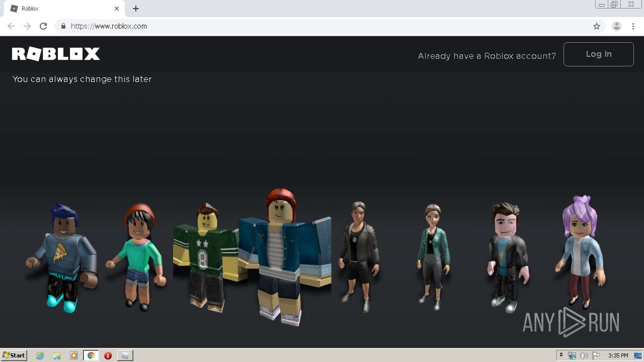Switch to the Roblox browser tab

point(64,9)
